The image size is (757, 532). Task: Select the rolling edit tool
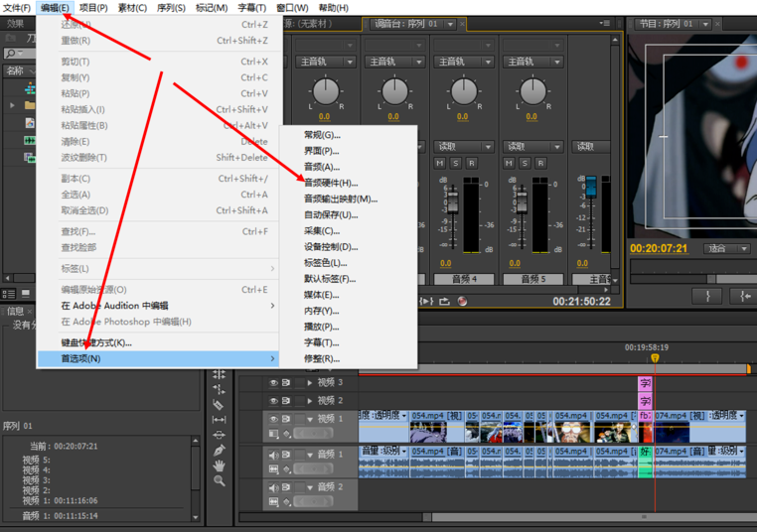[x=219, y=374]
